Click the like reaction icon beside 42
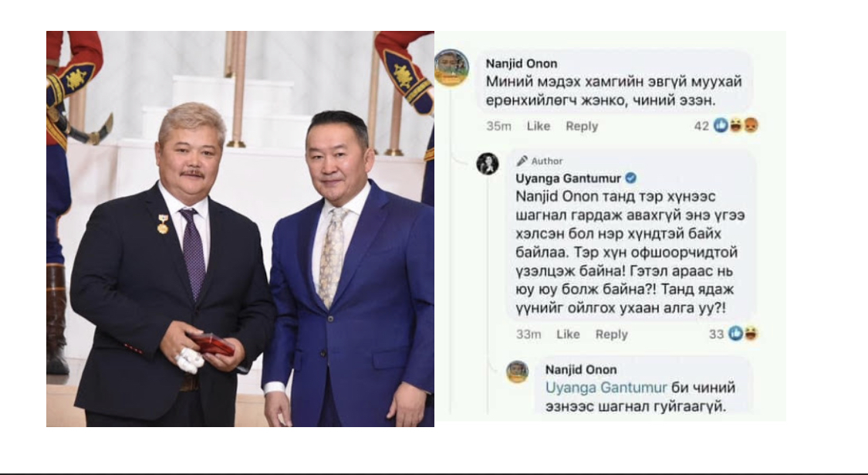Screen dimensions: 868x475 click(x=721, y=125)
